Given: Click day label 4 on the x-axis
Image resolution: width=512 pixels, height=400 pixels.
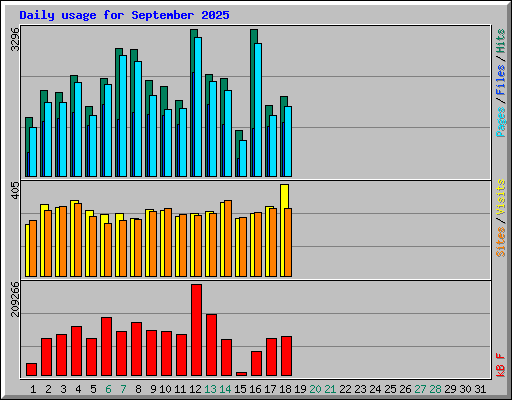Looking at the screenshot, I should click(78, 389).
